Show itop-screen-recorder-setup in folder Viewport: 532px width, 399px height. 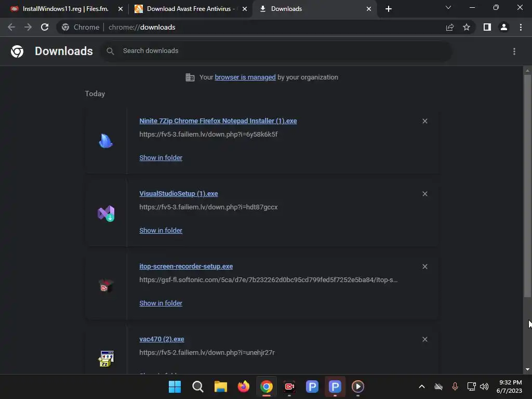161,303
